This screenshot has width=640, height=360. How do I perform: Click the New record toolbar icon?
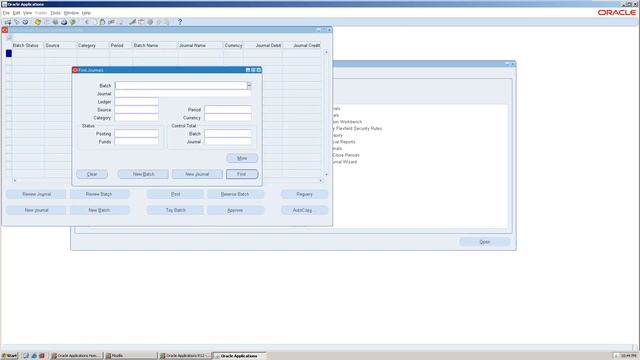tap(8, 22)
